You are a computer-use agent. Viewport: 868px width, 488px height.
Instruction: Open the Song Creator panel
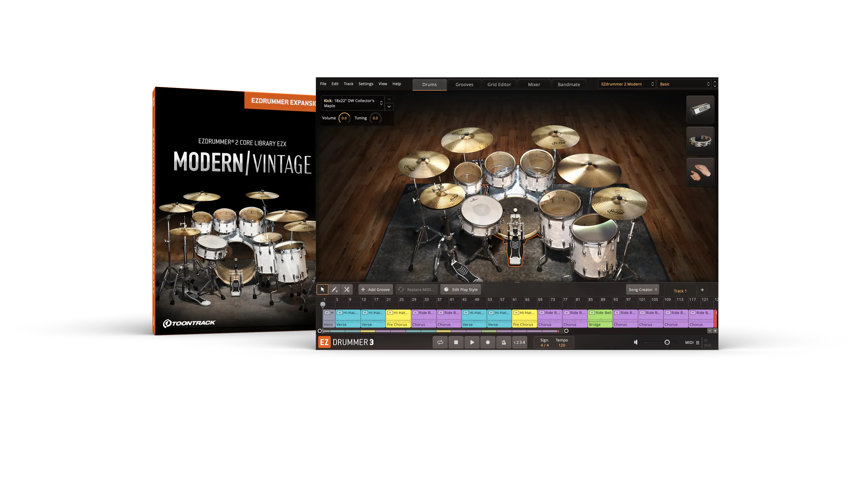(x=642, y=289)
